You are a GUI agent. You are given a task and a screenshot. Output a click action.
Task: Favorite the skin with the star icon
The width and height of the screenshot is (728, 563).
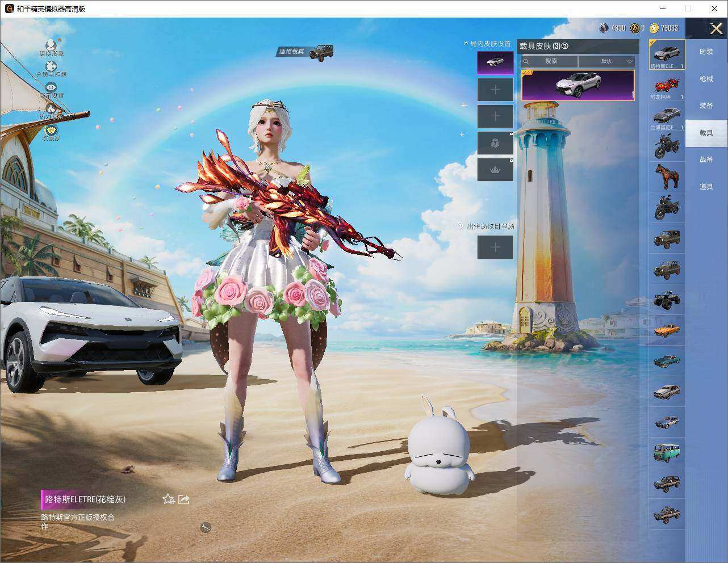coord(168,499)
